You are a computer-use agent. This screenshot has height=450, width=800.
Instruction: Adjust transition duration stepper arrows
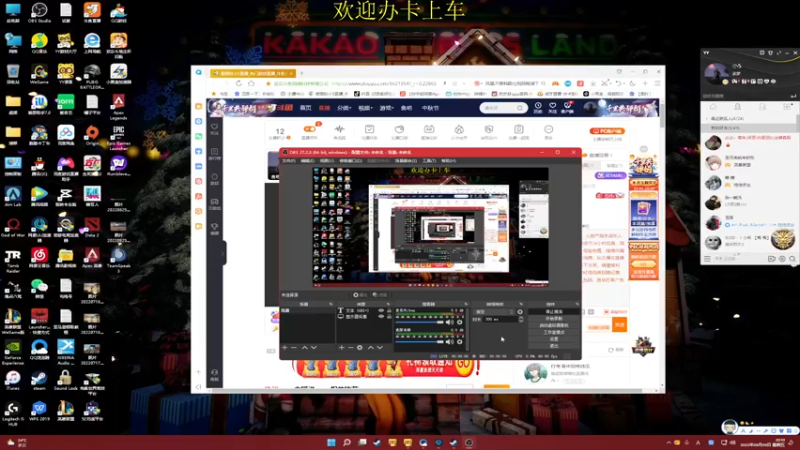[520, 319]
